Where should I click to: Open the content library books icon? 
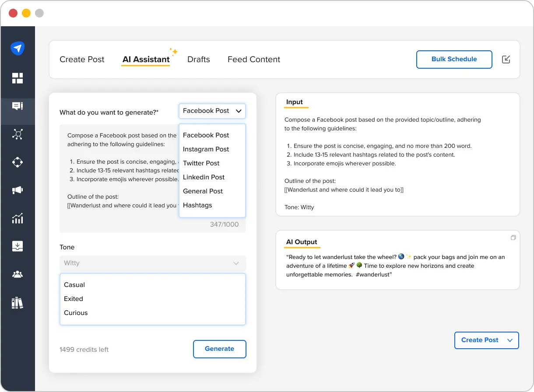(18, 302)
